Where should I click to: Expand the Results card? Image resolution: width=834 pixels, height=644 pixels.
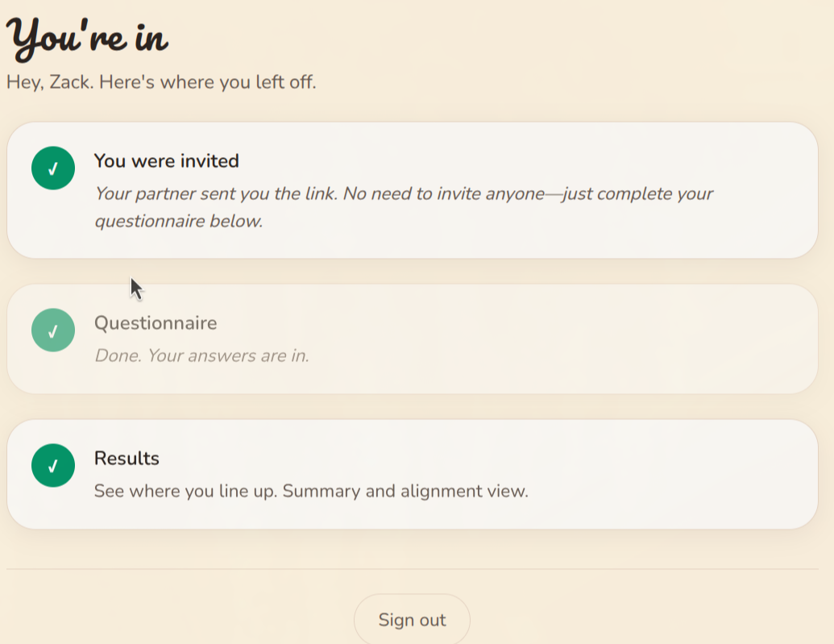[413, 474]
